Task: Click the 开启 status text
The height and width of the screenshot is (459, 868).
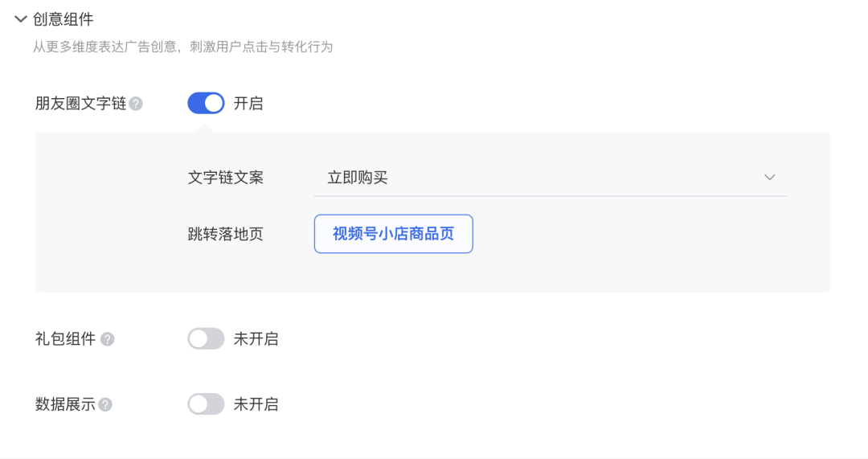Action: pos(248,104)
